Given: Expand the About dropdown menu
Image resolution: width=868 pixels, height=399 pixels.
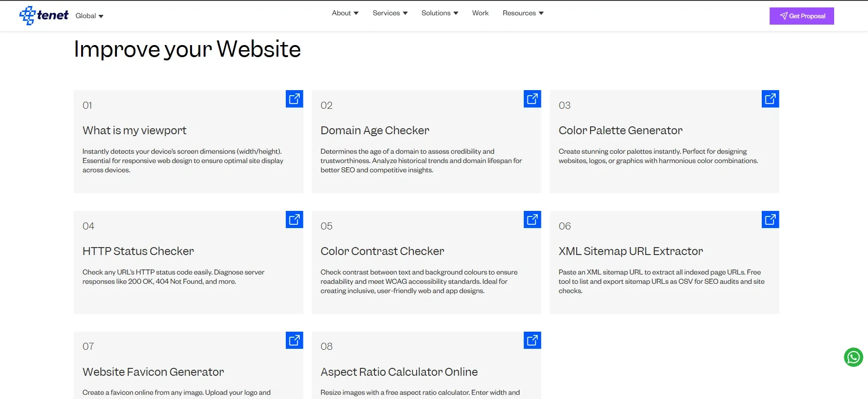Looking at the screenshot, I should 345,13.
